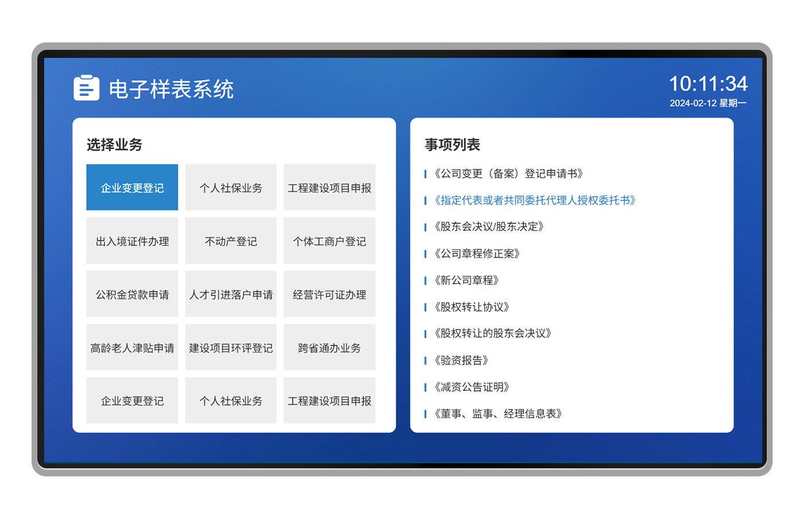807x532 pixels.
Task: Select 人才引进落户申请
Action: 231,295
